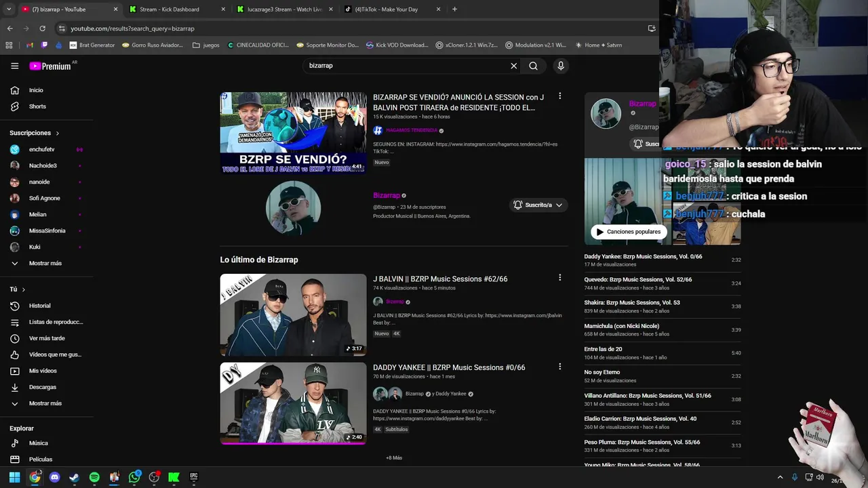Open the Sofi Agnone subscription channel
Screen dimensions: 868x488
click(x=46, y=198)
